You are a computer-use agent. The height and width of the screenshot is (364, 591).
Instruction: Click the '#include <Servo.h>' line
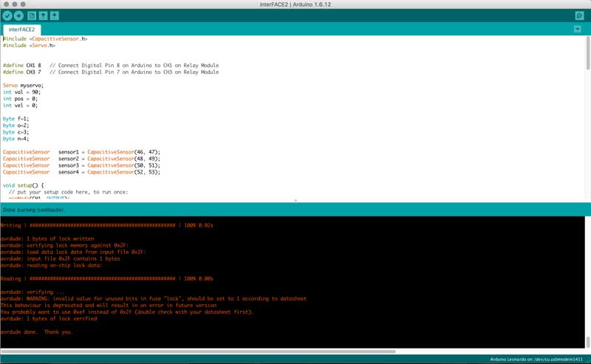[x=29, y=45]
